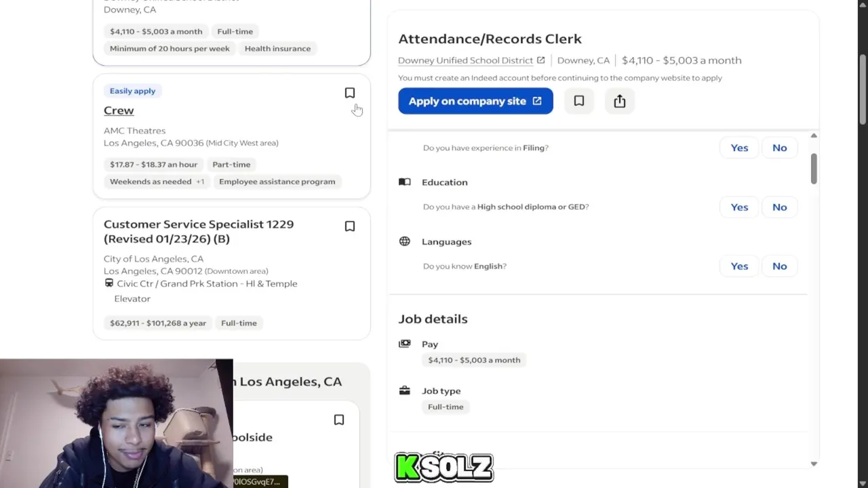Bookmark the Crew job at AMC Theatres
The width and height of the screenshot is (868, 488).
350,93
